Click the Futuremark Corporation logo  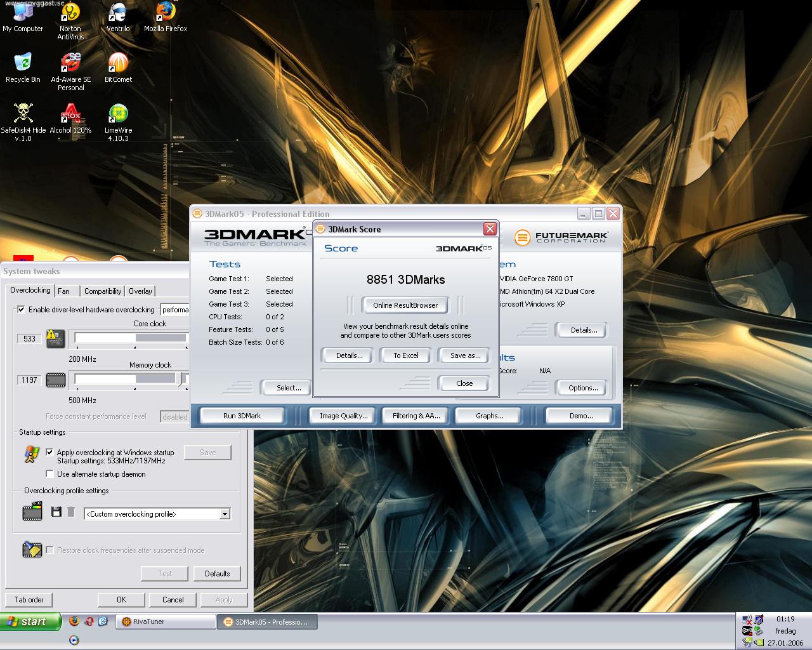click(x=561, y=237)
